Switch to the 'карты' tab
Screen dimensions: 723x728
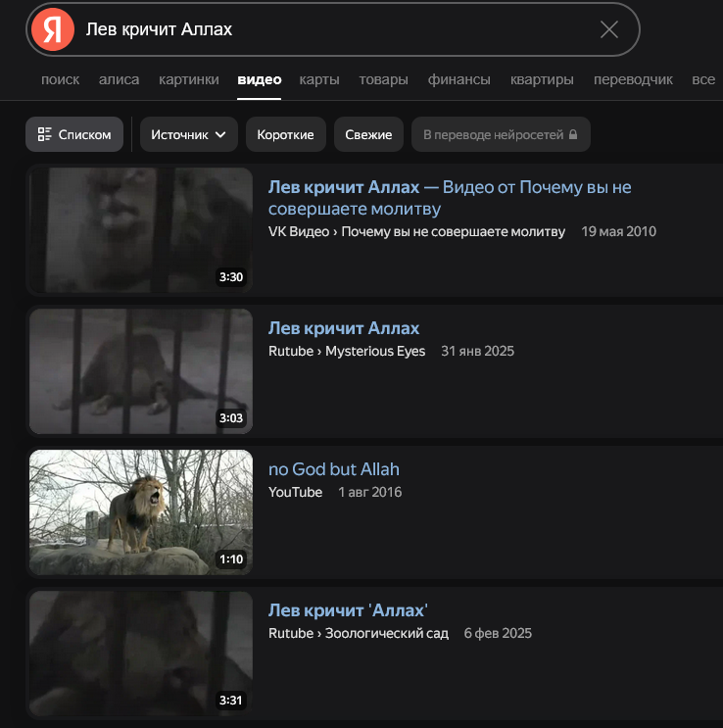coord(319,79)
